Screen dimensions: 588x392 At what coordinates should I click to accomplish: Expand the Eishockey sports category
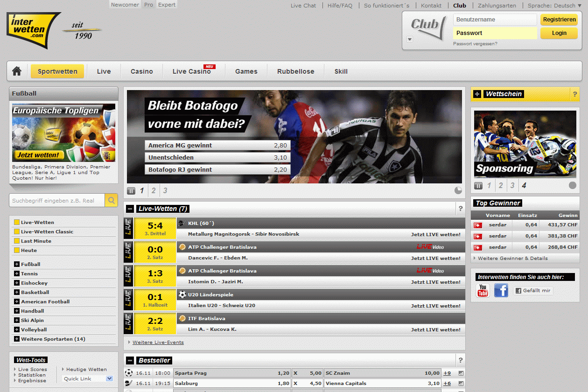click(17, 283)
